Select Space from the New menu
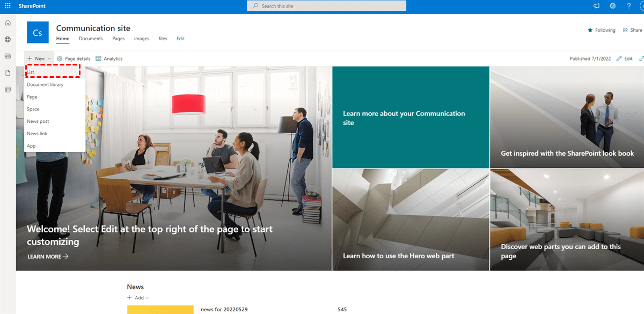Screen dimensions: 644x314 [55, 109]
